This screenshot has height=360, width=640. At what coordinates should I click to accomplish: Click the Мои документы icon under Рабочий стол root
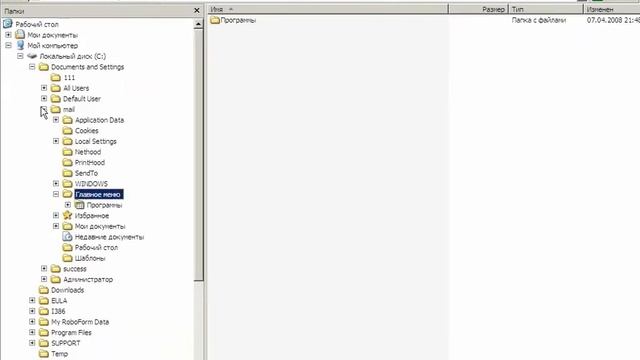click(20, 35)
